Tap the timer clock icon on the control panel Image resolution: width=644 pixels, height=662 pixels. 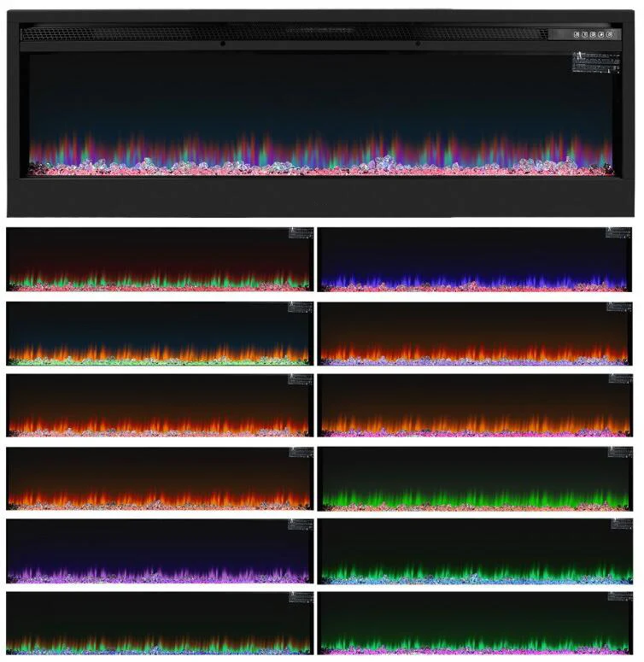[593, 35]
